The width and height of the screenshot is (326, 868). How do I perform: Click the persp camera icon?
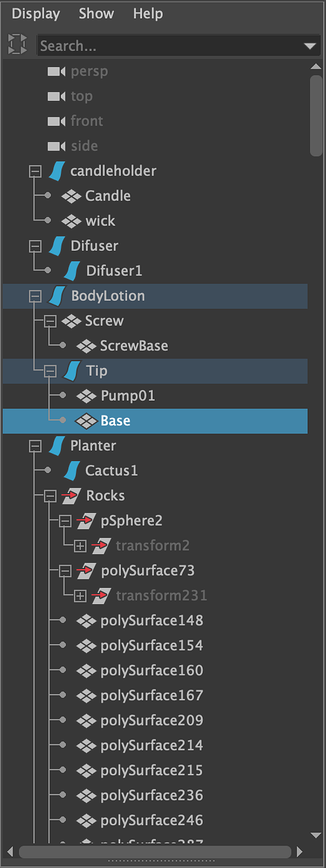point(57,72)
